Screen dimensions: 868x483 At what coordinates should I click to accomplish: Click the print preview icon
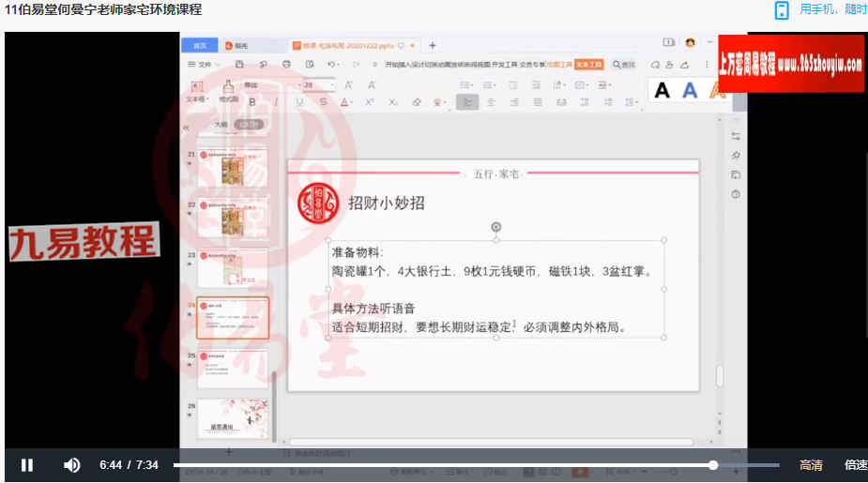(310, 64)
